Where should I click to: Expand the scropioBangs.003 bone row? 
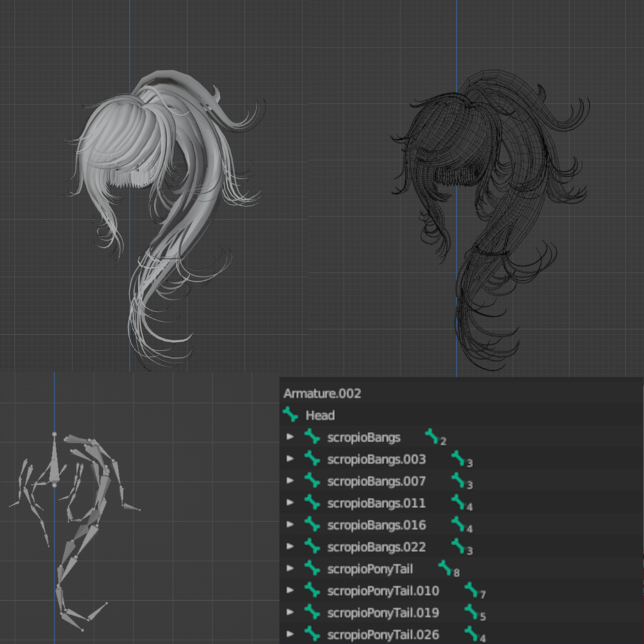(290, 458)
